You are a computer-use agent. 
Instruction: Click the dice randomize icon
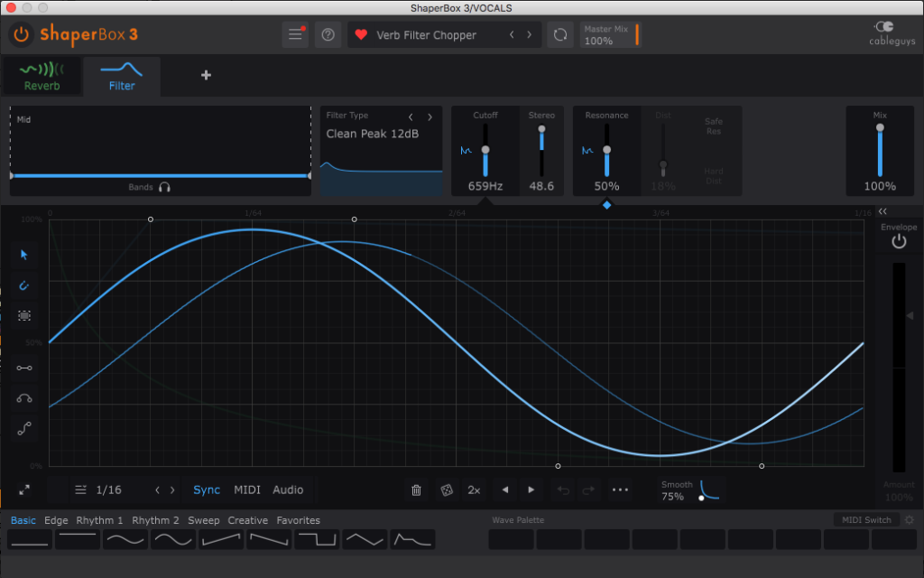446,490
